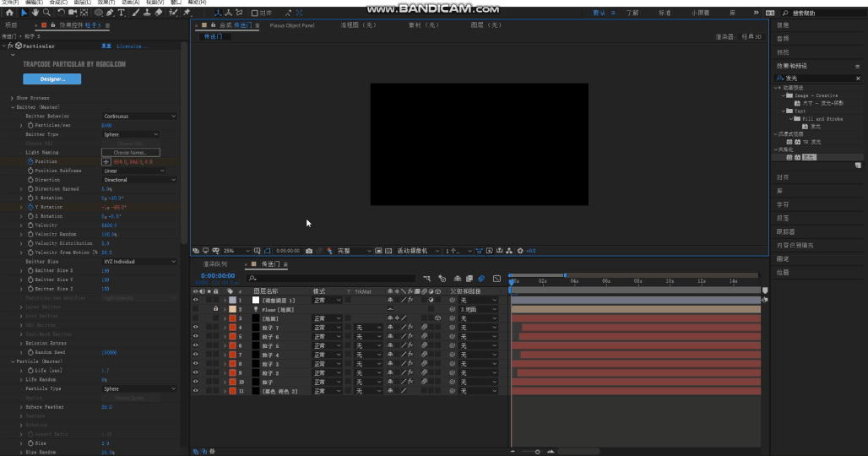The width and height of the screenshot is (868, 456).
Task: Take a snapshot with the camera icon
Action: [x=309, y=251]
